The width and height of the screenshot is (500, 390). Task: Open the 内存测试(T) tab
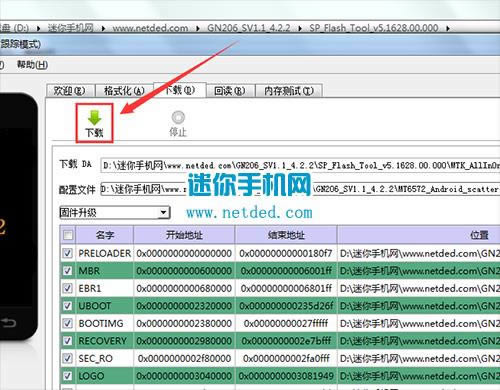(289, 91)
